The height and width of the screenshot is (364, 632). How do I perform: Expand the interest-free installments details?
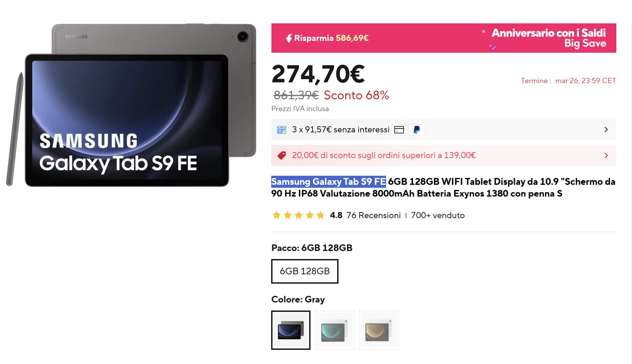point(606,130)
